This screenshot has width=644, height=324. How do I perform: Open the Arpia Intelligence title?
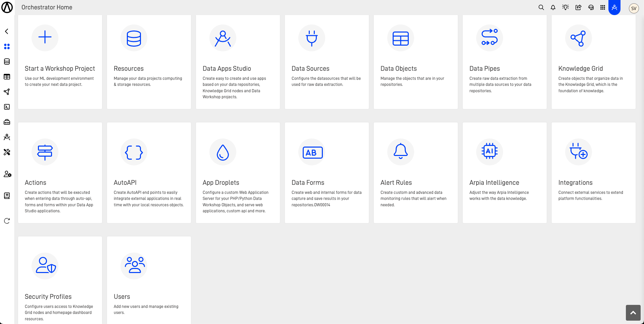(494, 182)
